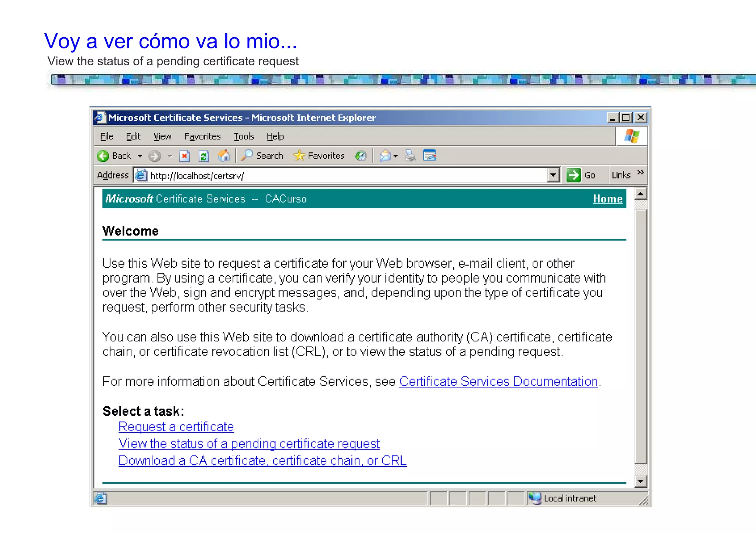756x534 pixels.
Task: Open the Help menu
Action: click(275, 137)
